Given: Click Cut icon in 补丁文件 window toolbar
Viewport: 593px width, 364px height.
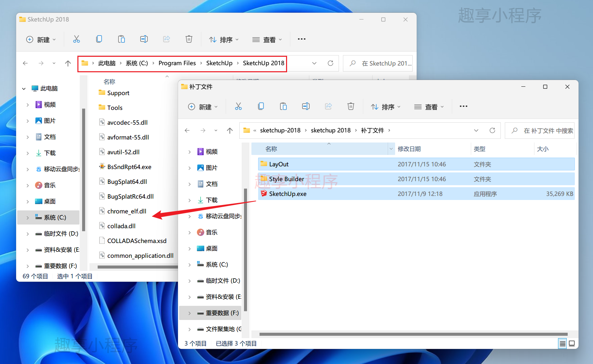Looking at the screenshot, I should (238, 107).
